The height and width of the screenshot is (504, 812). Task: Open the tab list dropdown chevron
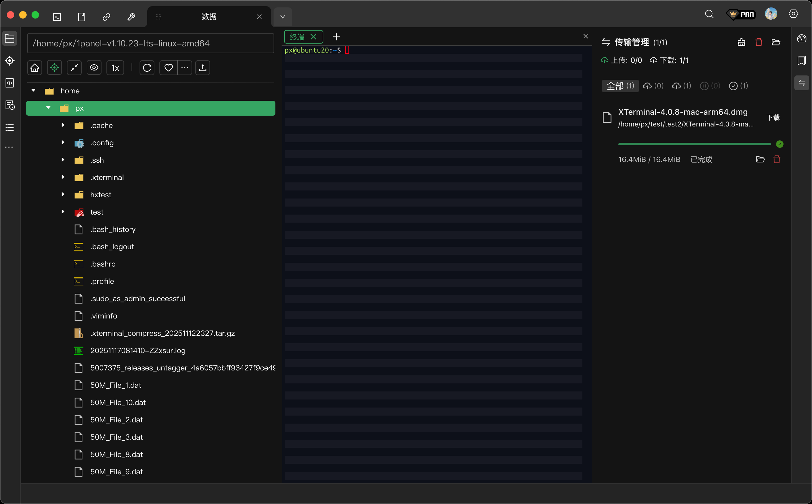click(283, 17)
